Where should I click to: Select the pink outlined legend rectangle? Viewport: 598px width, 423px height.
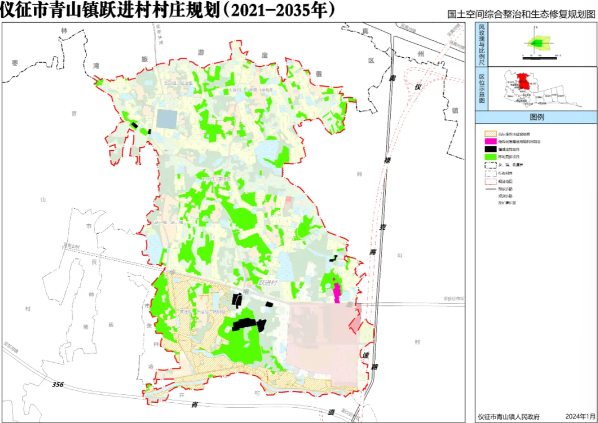click(490, 182)
